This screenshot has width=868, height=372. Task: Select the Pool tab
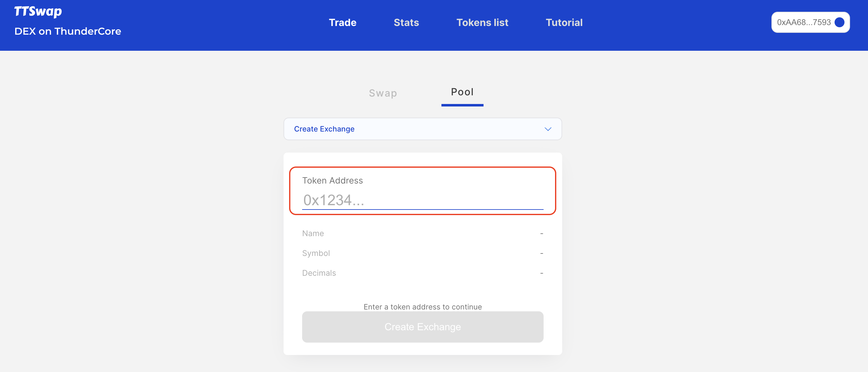[462, 92]
